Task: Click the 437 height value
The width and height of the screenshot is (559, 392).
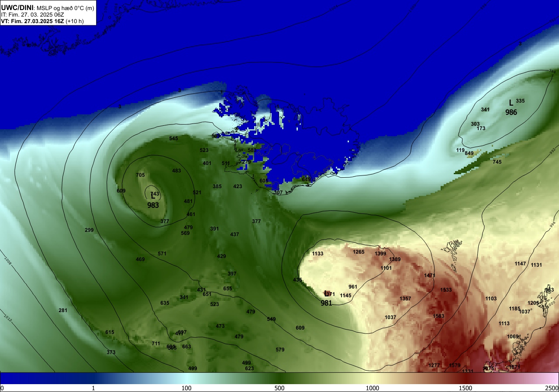Action: click(235, 234)
